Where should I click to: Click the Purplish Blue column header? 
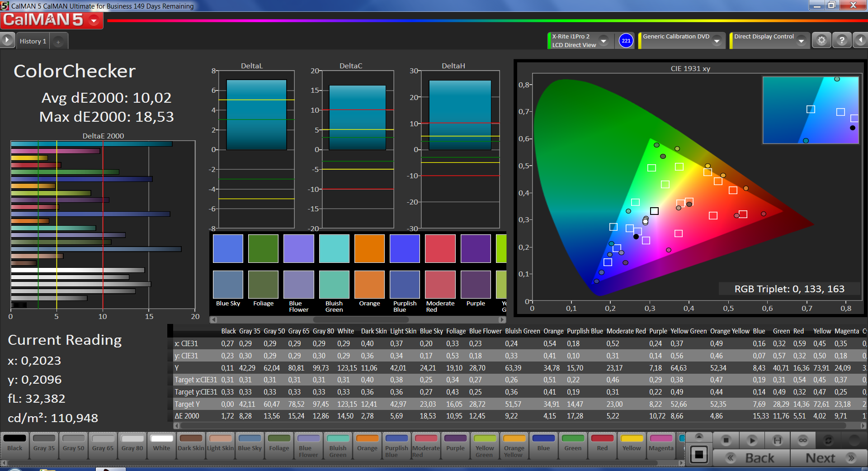585,331
